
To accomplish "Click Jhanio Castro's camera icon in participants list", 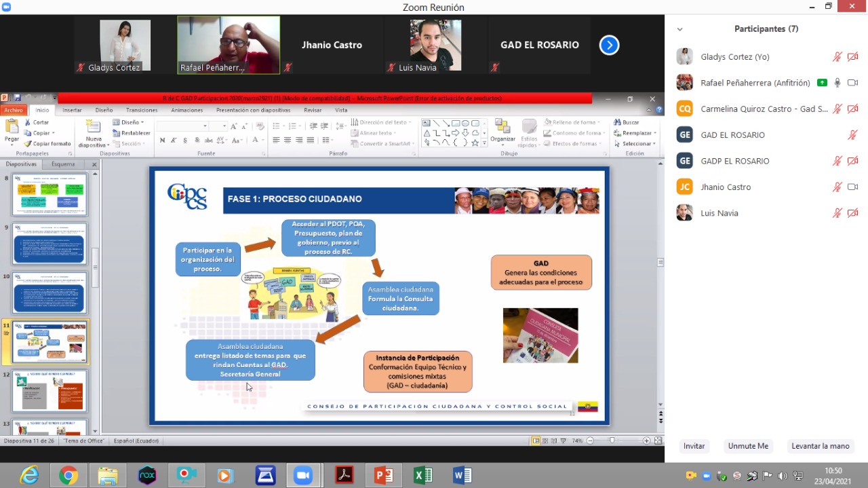I will [852, 187].
